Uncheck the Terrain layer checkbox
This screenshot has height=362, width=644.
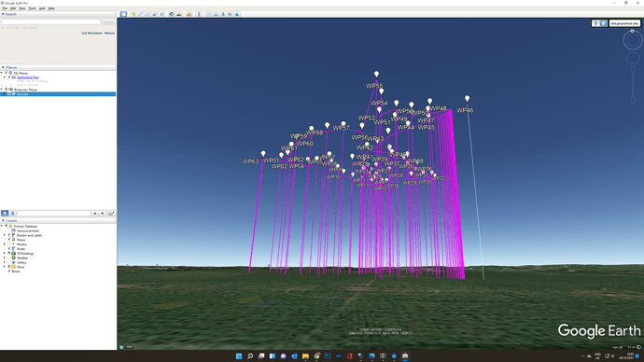coord(9,271)
